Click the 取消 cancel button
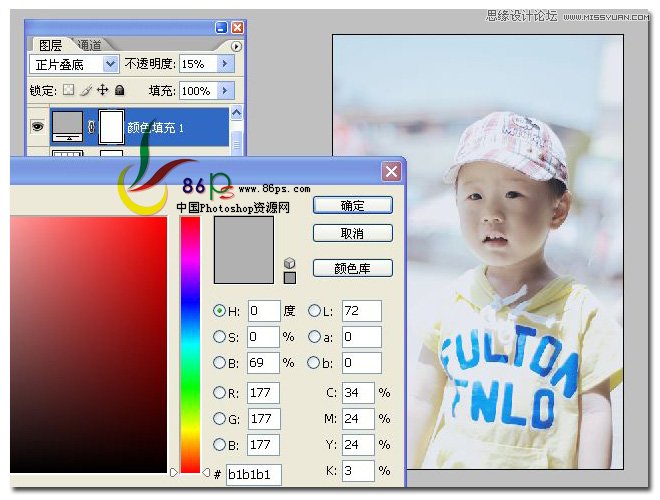This screenshot has height=500, width=660. (x=353, y=233)
